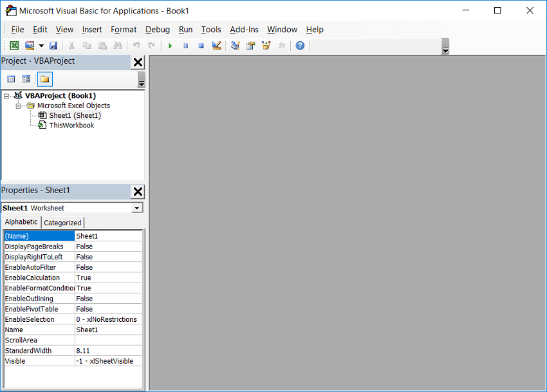Select the DisplayPageBreaks property value False
Viewport: 547px width, 392px height.
point(109,247)
